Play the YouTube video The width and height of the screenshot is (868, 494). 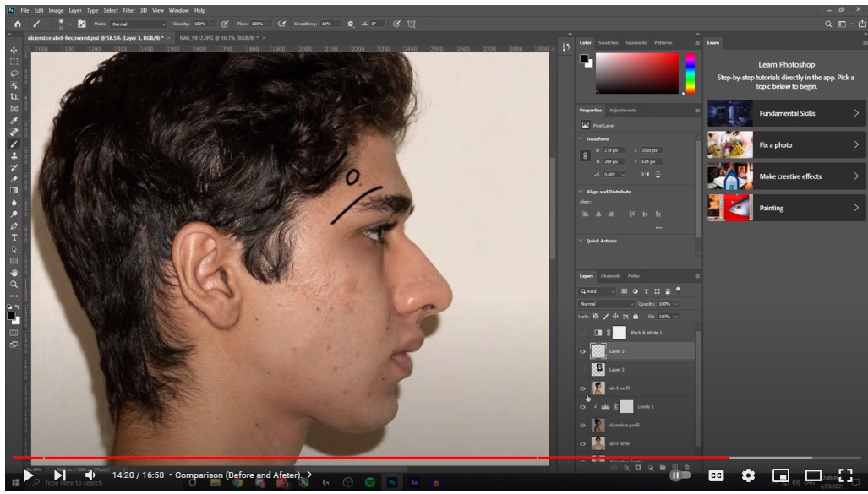[28, 475]
